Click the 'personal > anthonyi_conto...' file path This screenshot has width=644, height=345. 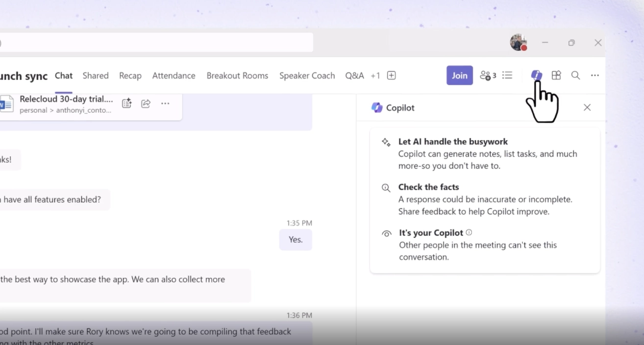66,110
